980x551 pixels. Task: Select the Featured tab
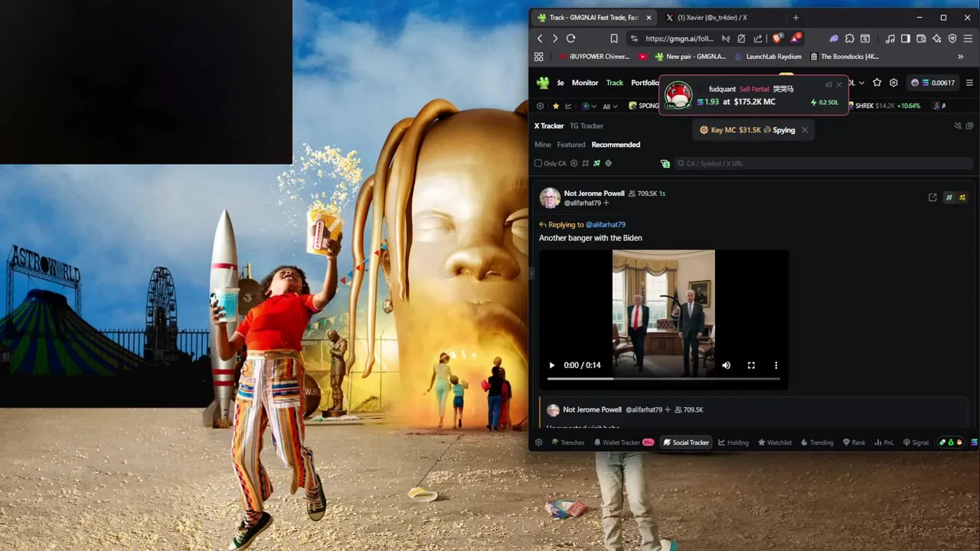click(x=571, y=145)
